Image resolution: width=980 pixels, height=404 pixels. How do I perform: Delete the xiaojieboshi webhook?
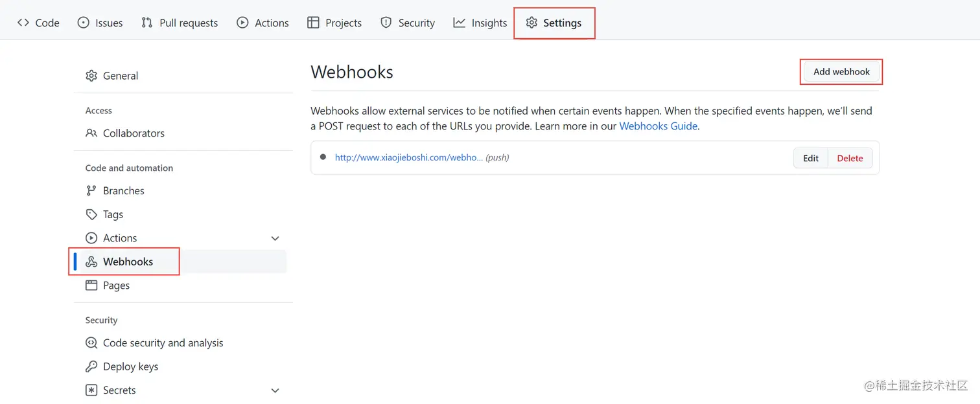[x=850, y=158]
